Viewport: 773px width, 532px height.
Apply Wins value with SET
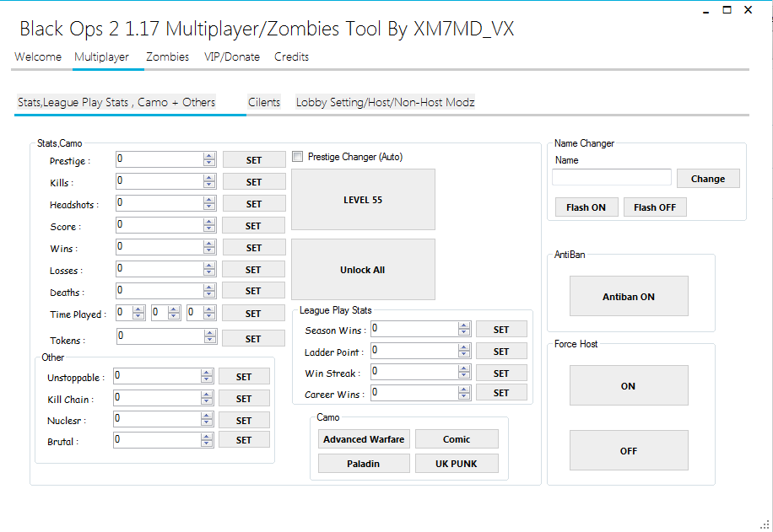tap(254, 247)
